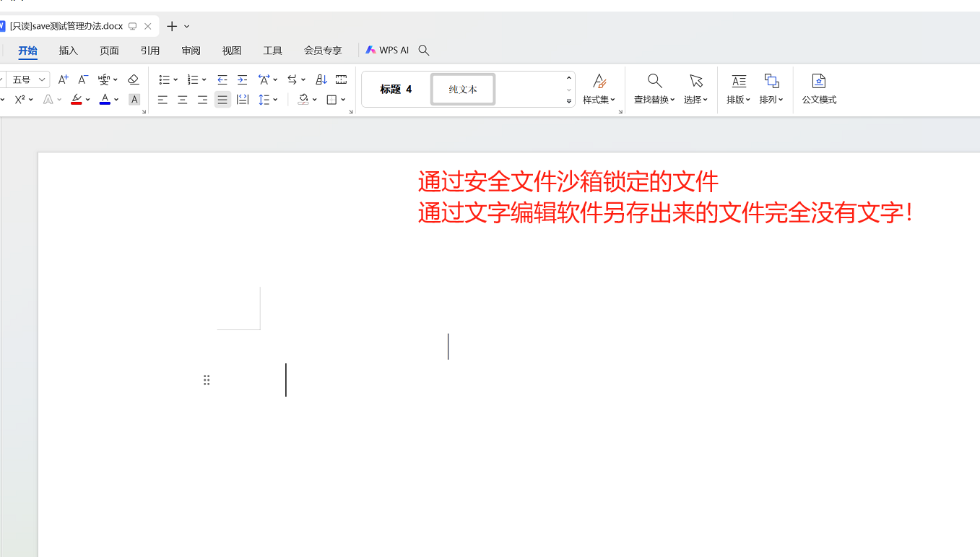The width and height of the screenshot is (980, 557).
Task: Click the new tab plus button
Action: tap(172, 26)
